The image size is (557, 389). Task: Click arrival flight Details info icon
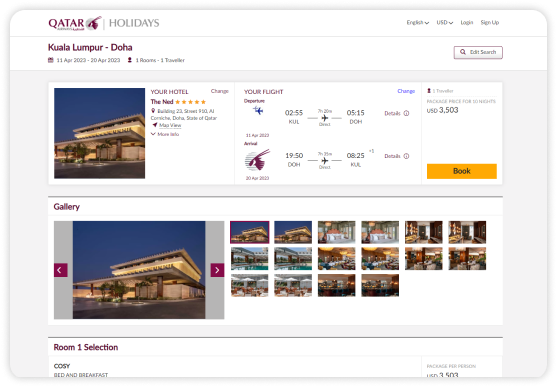pyautogui.click(x=406, y=156)
